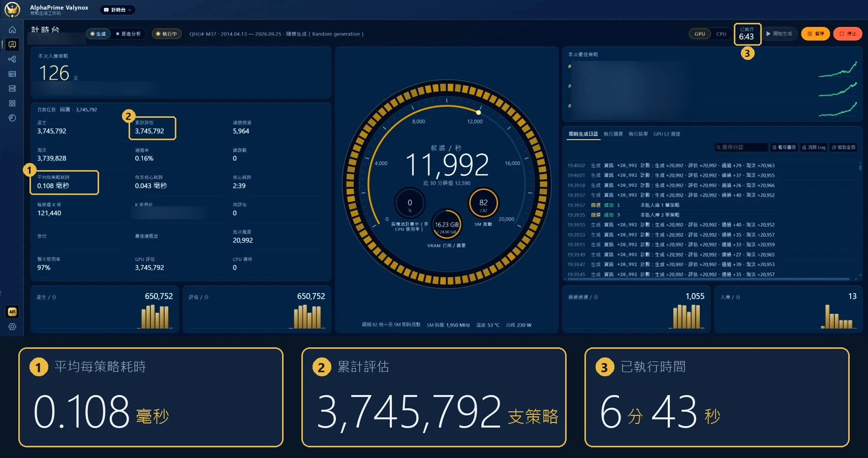Stop the run with 停止 button
Viewport: 868px width, 458px height.
click(x=848, y=34)
